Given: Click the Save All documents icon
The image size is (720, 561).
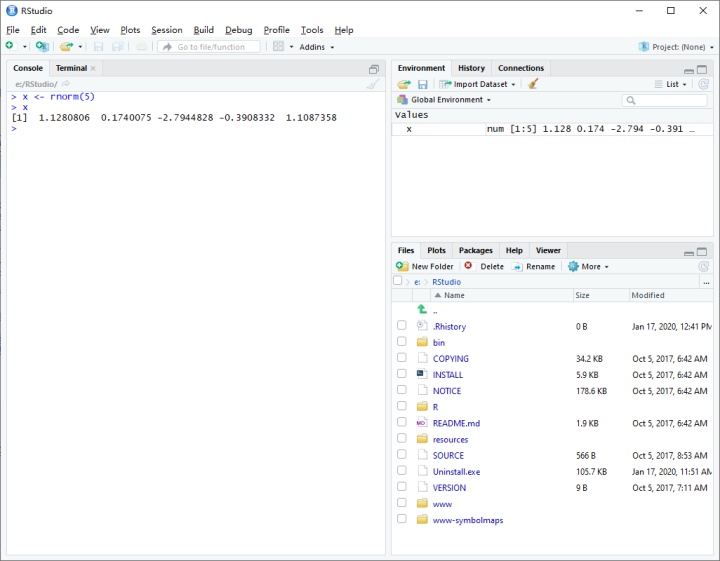Looking at the screenshot, I should coord(118,46).
